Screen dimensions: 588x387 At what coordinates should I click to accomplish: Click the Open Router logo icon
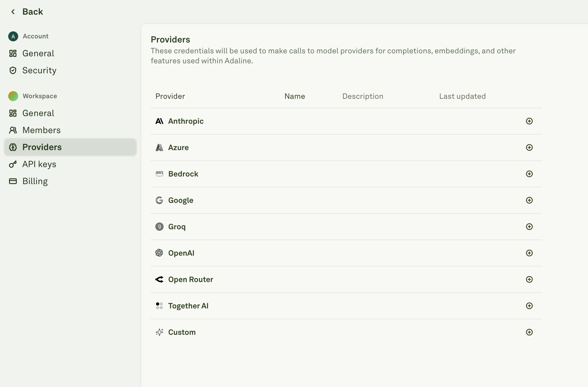159,279
